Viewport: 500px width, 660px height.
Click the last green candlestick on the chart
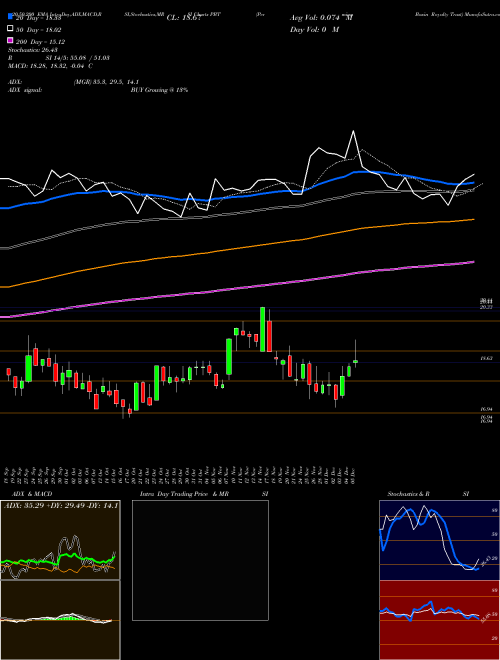pyautogui.click(x=356, y=362)
